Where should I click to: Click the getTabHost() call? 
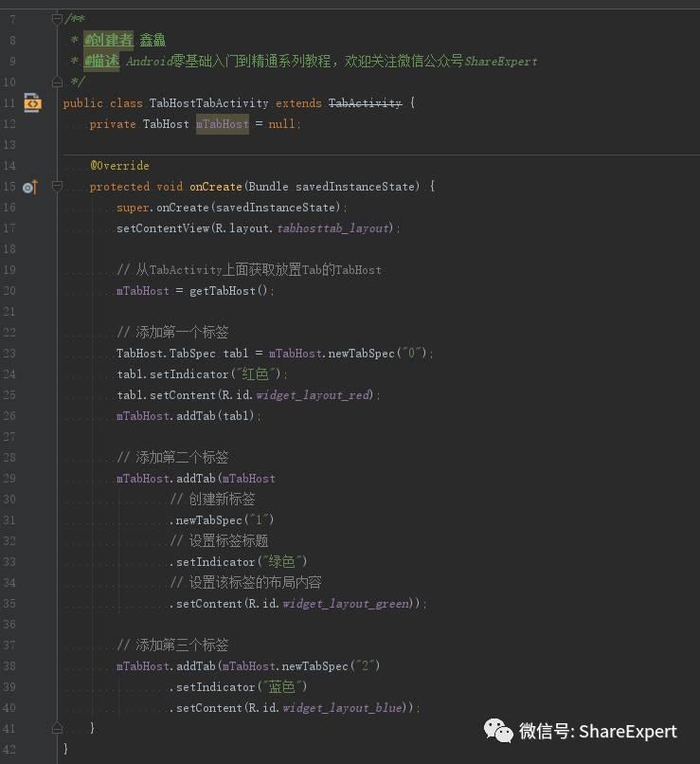tap(228, 291)
